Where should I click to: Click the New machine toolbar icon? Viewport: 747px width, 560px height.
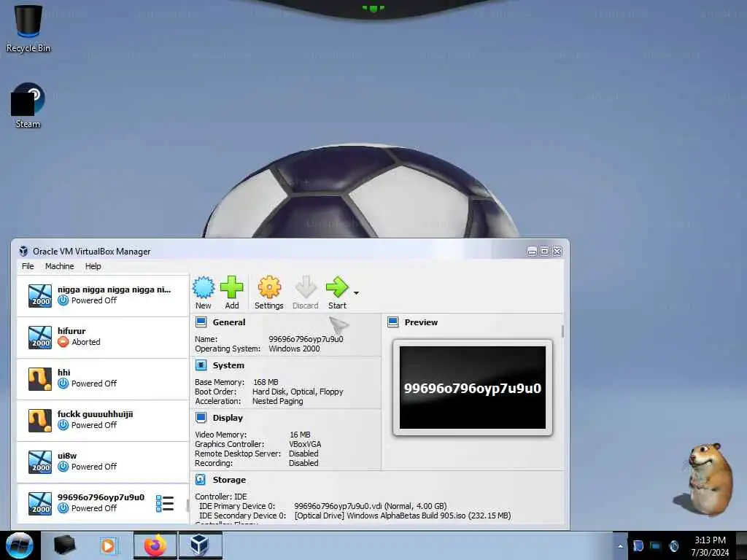(204, 292)
